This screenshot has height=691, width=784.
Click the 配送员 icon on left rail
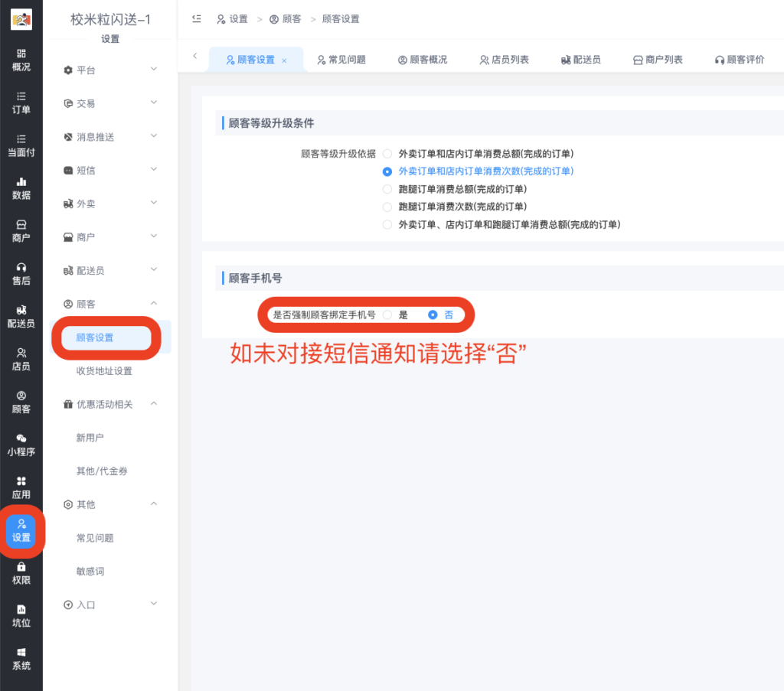(x=21, y=315)
